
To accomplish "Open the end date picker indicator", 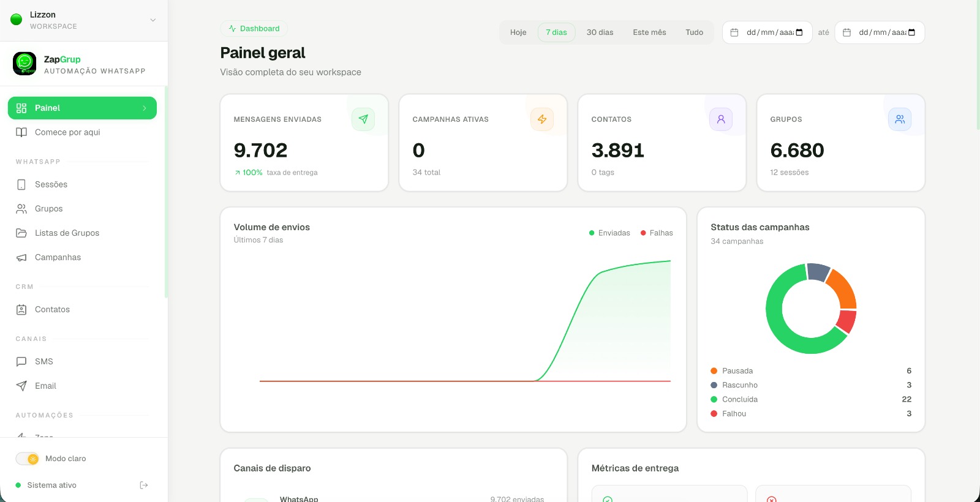I will pyautogui.click(x=911, y=32).
